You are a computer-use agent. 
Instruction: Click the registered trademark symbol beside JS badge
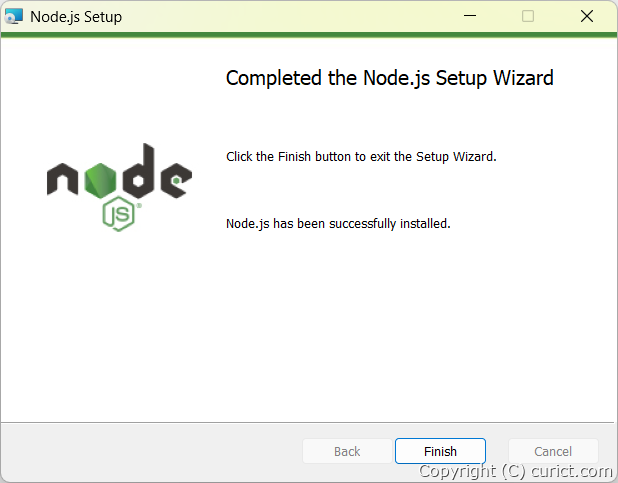coord(139,205)
